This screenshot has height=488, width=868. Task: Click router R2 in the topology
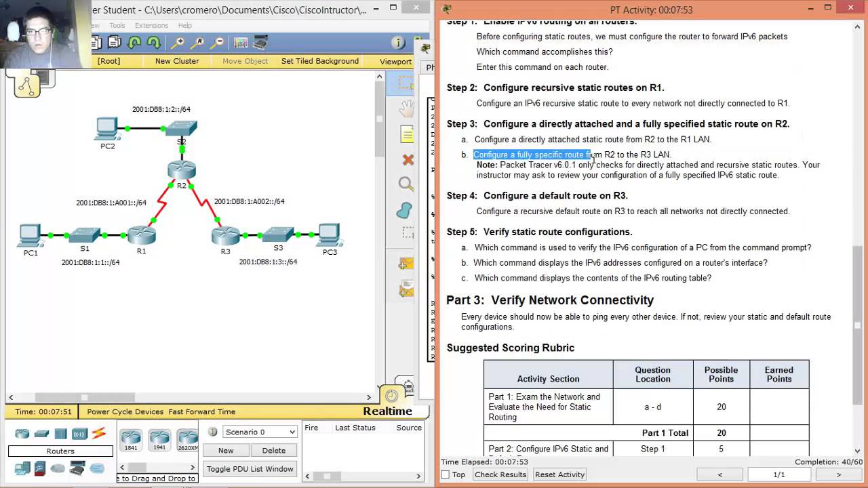181,170
